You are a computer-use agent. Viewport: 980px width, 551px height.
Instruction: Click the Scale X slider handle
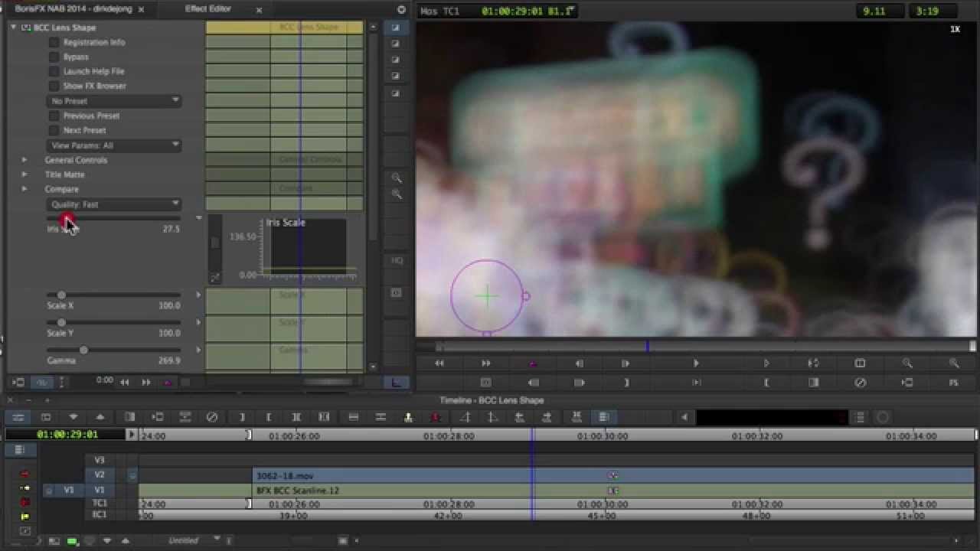tap(61, 295)
